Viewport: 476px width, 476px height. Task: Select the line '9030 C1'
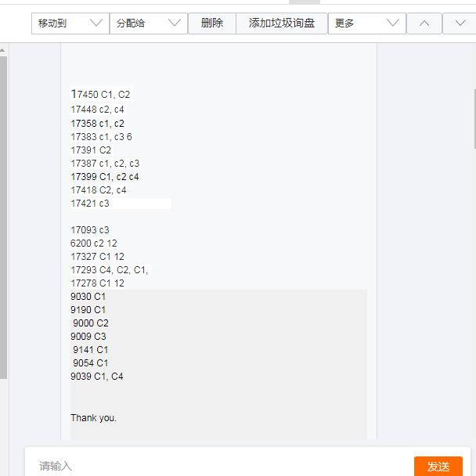click(88, 297)
